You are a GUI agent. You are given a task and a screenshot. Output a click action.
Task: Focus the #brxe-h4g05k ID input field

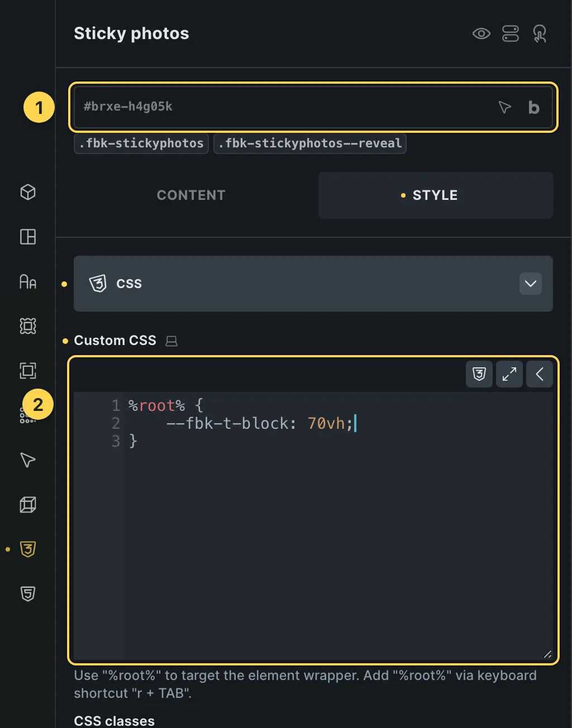[x=313, y=107]
